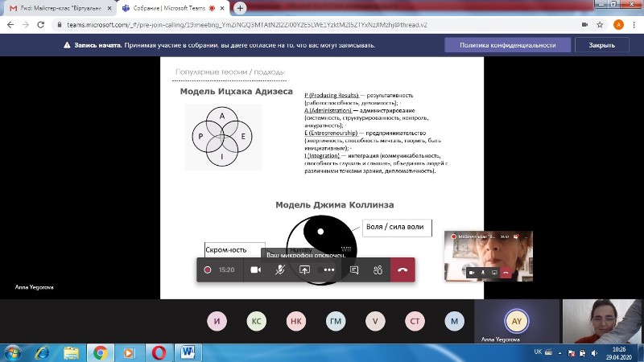Open volume control in system tray
This screenshot has height=362, width=644.
pos(594,353)
